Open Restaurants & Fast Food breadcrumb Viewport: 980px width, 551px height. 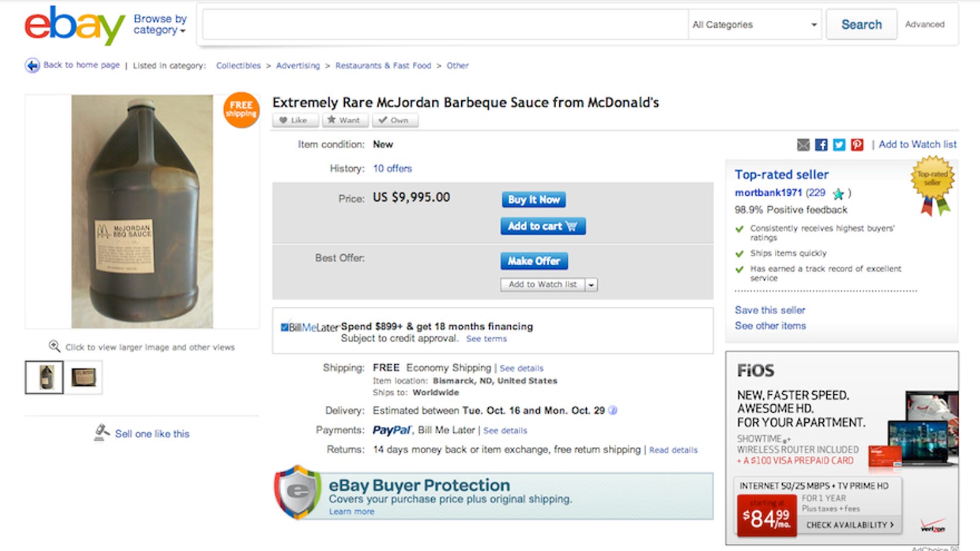coord(383,66)
